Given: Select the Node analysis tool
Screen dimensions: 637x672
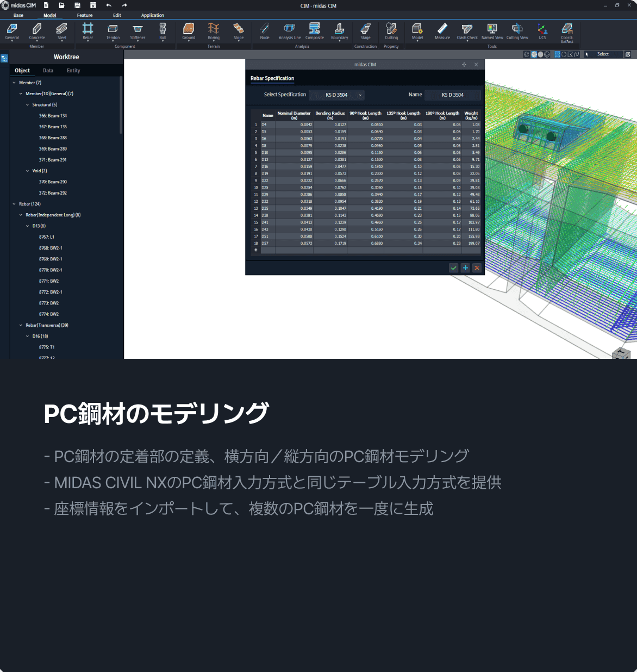Looking at the screenshot, I should click(x=265, y=32).
